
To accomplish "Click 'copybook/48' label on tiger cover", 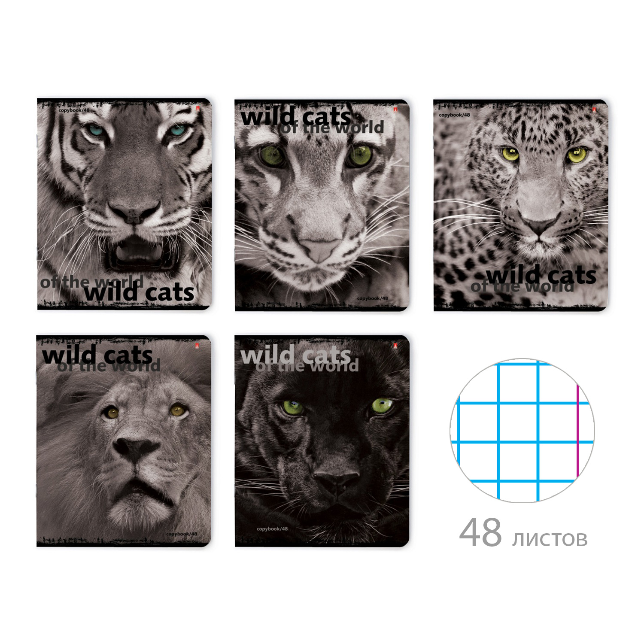I will (x=74, y=110).
